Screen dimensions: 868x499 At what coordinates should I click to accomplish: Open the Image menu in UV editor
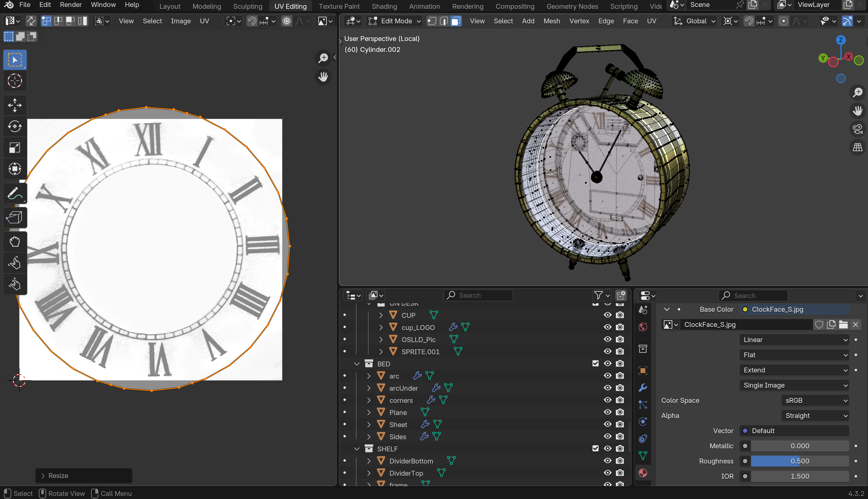(x=181, y=21)
